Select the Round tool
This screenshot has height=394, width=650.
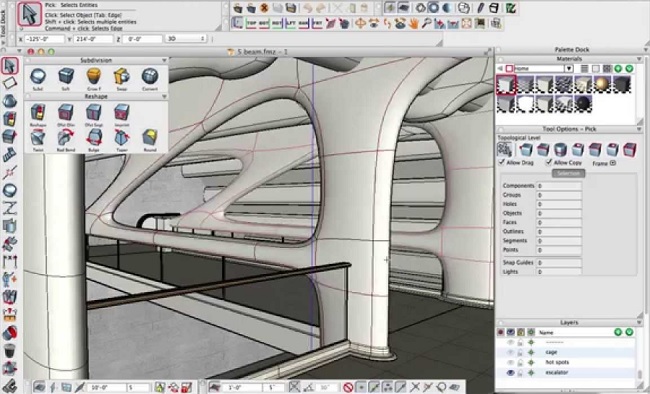click(x=150, y=137)
